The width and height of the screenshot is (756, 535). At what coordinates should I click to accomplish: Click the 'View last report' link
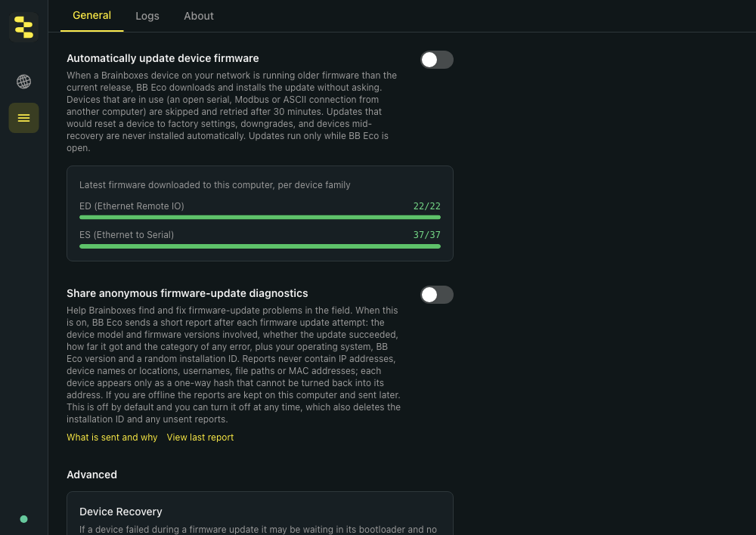200,438
